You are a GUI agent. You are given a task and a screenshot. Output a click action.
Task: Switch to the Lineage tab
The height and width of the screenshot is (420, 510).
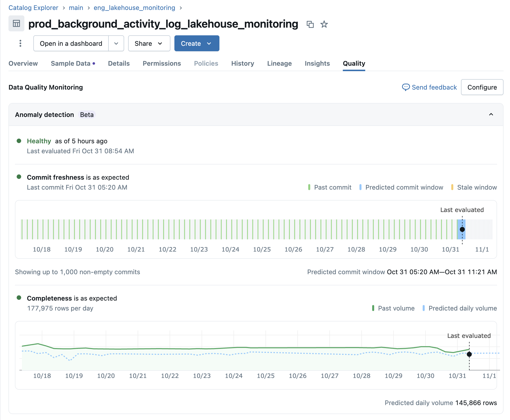coord(279,63)
